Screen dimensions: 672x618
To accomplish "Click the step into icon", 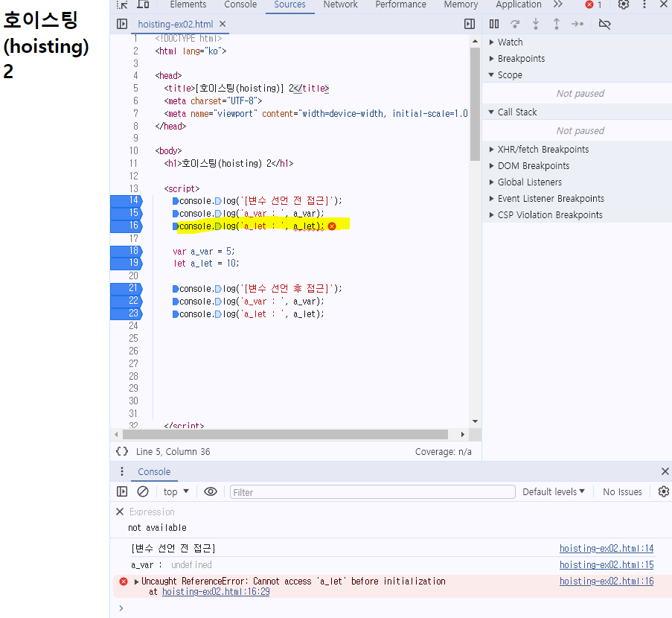I will (536, 24).
